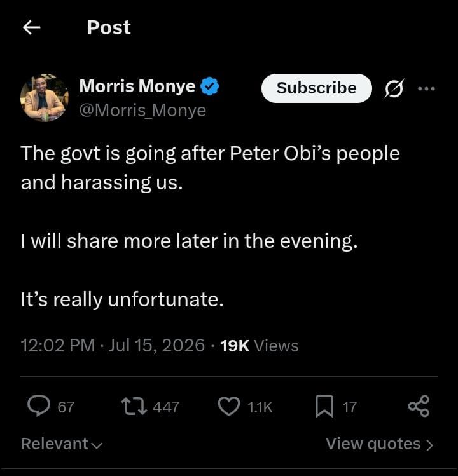The height and width of the screenshot is (476, 458).
Task: Click the blue verified badge
Action: click(209, 86)
